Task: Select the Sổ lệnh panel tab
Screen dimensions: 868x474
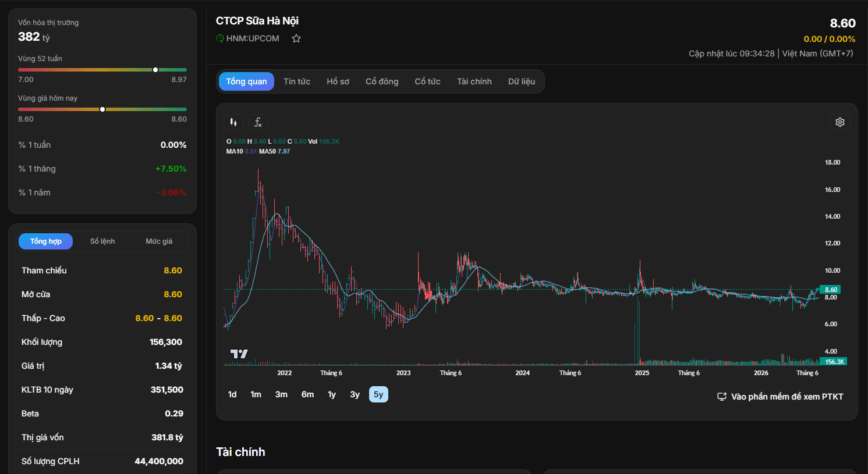Action: 102,241
